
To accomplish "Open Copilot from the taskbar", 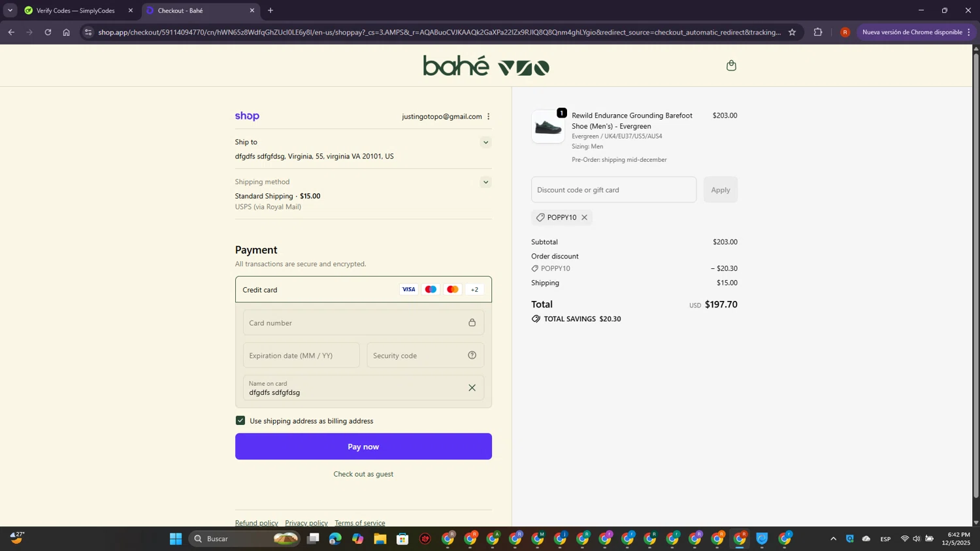I will tap(357, 539).
